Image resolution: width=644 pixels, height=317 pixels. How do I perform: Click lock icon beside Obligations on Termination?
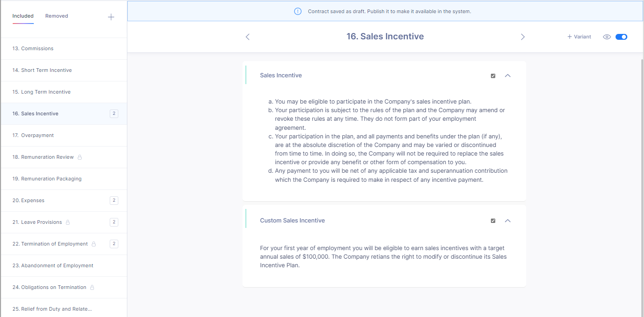[x=92, y=288]
